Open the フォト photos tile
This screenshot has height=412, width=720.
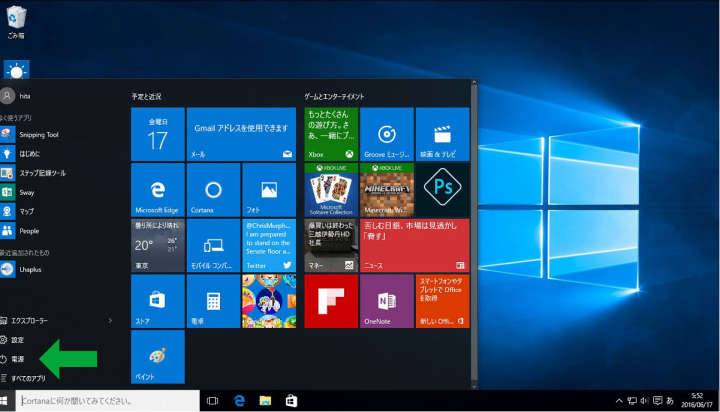tap(269, 190)
